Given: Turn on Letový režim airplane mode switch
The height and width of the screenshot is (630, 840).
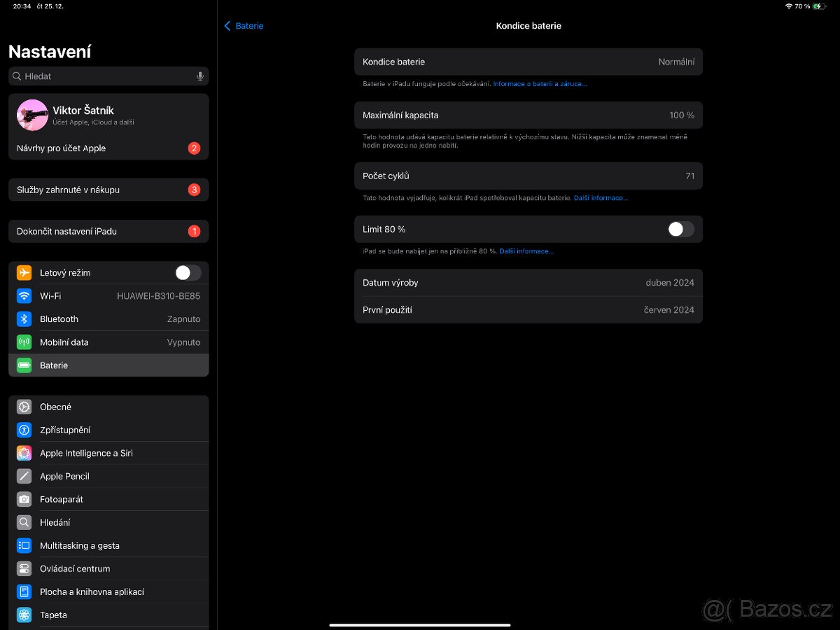Looking at the screenshot, I should point(187,272).
